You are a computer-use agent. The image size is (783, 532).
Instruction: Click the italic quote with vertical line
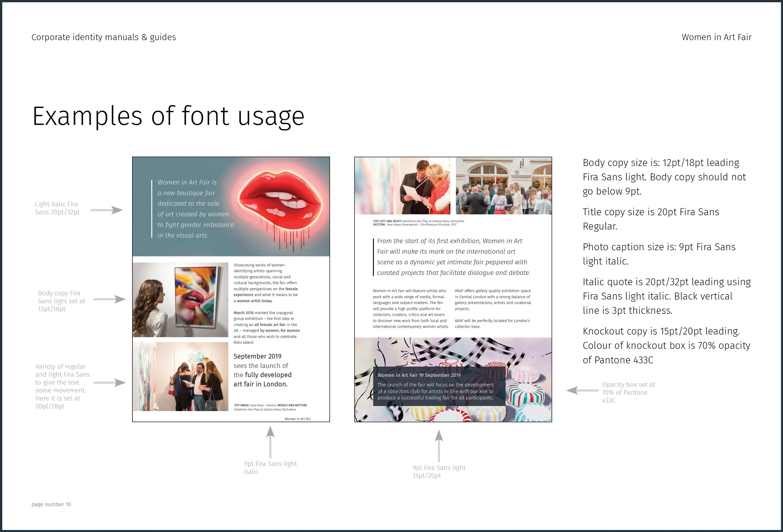451,257
